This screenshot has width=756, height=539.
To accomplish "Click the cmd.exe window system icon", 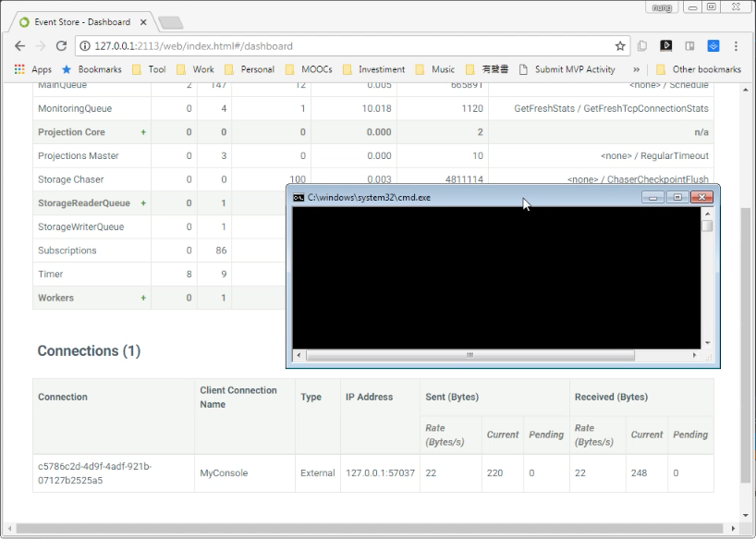I will [x=299, y=197].
